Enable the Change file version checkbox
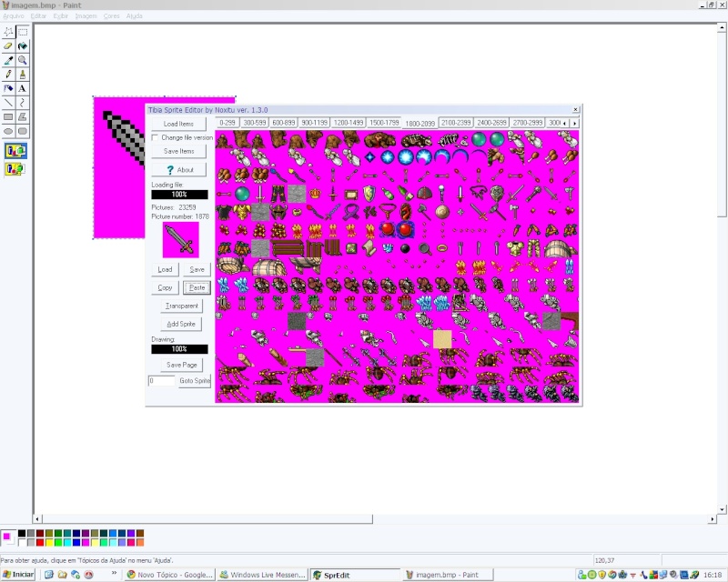The height and width of the screenshot is (582, 728). 155,137
